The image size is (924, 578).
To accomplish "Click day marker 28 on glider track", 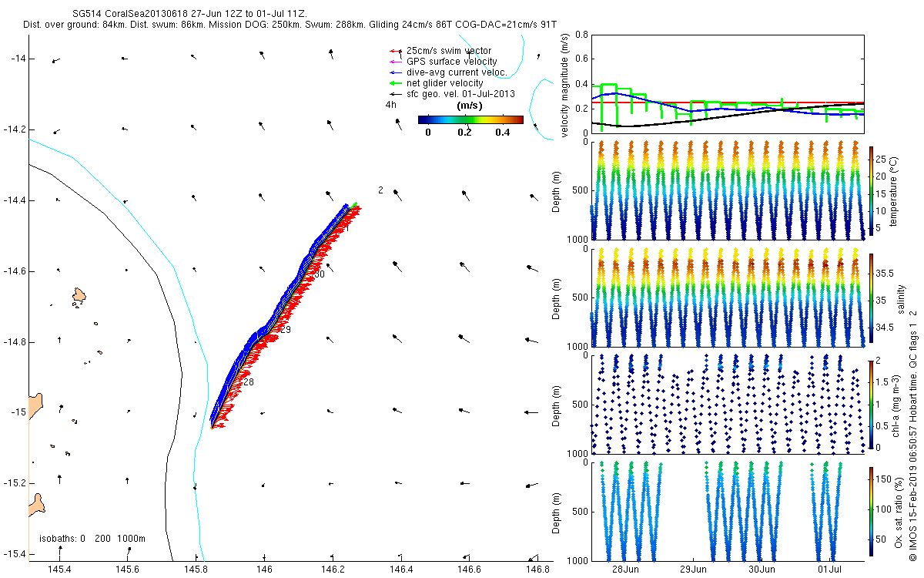I will (248, 382).
